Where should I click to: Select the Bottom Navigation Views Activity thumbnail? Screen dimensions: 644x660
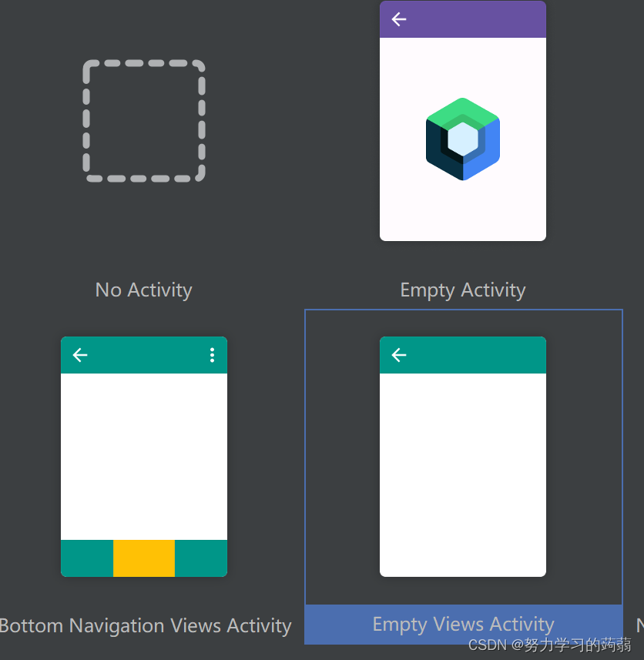coord(144,456)
